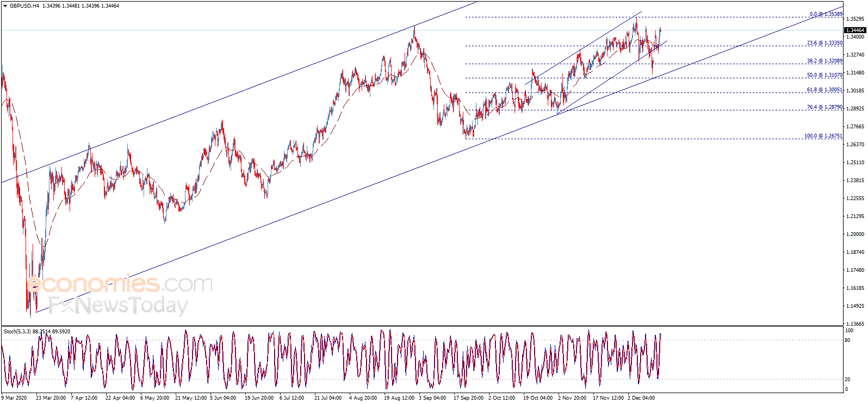Select the Fibonacci label 100.0 @ 1.26751
Image resolution: width=868 pixels, height=404 pixels.
823,136
